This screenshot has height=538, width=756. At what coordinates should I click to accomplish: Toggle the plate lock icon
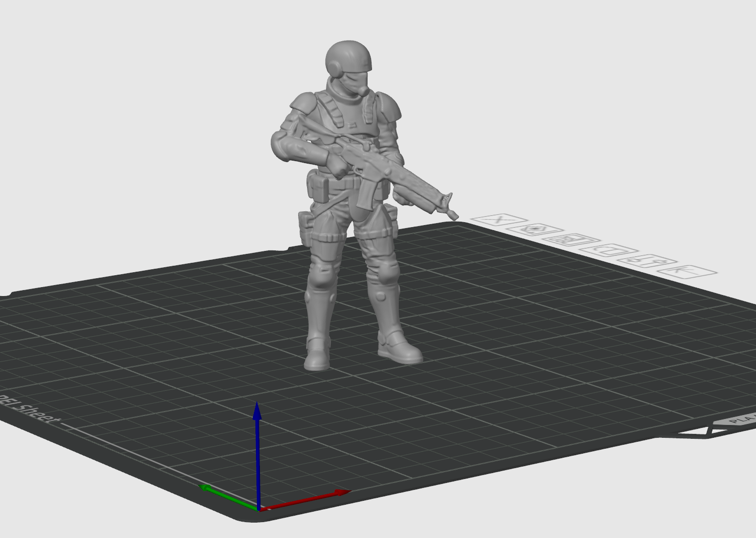(x=610, y=250)
